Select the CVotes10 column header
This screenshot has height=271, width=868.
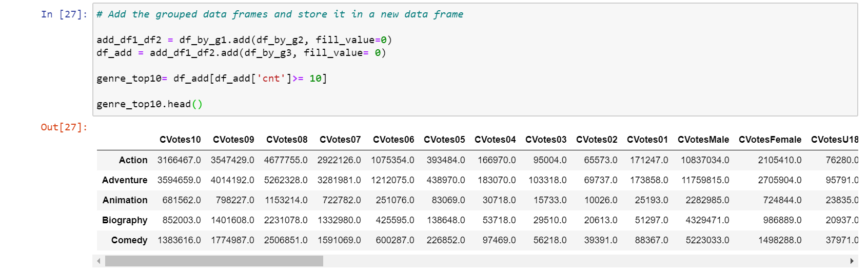coord(180,140)
